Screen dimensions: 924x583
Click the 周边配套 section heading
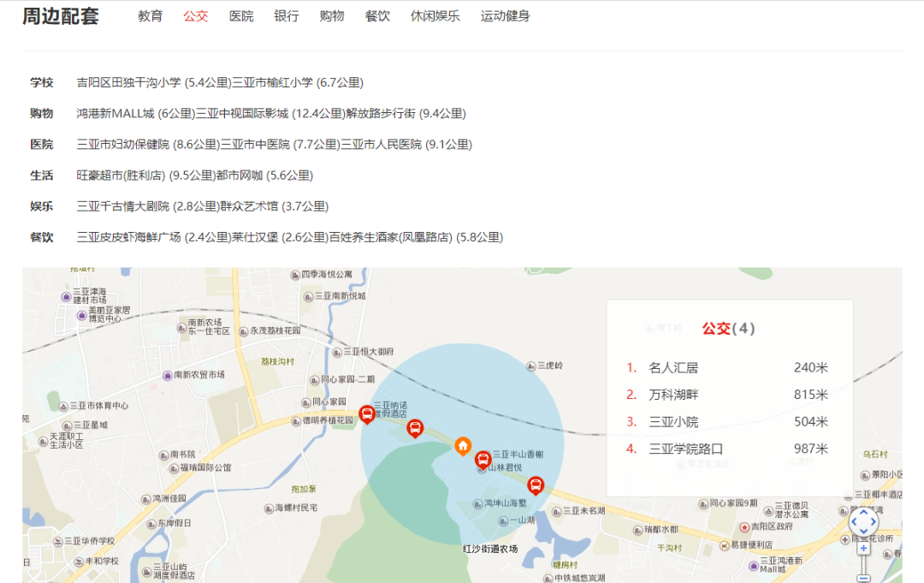(x=61, y=16)
